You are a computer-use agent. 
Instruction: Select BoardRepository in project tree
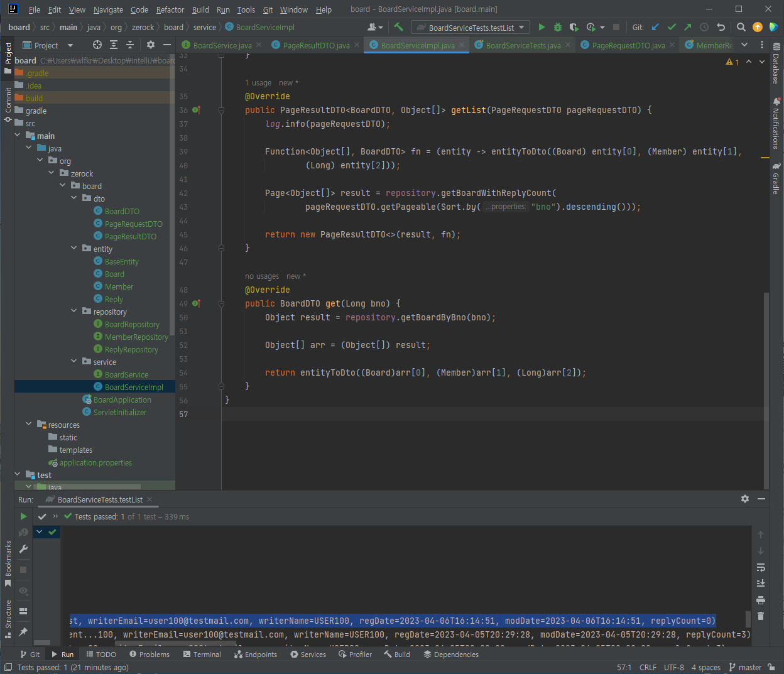(132, 324)
